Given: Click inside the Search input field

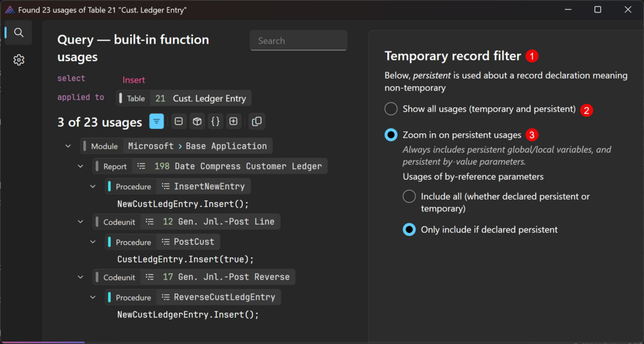Looking at the screenshot, I should pyautogui.click(x=298, y=40).
